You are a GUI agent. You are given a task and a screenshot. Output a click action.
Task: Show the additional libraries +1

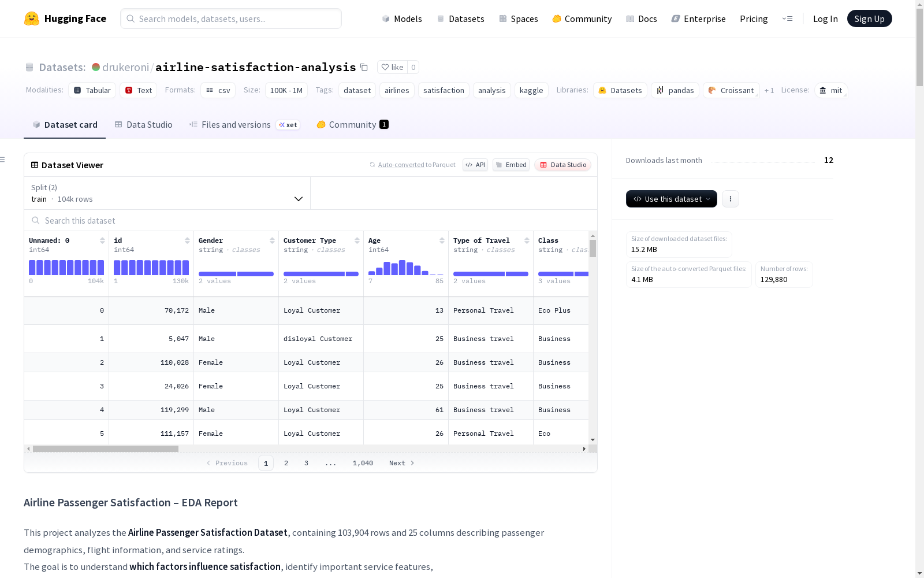[x=769, y=90]
